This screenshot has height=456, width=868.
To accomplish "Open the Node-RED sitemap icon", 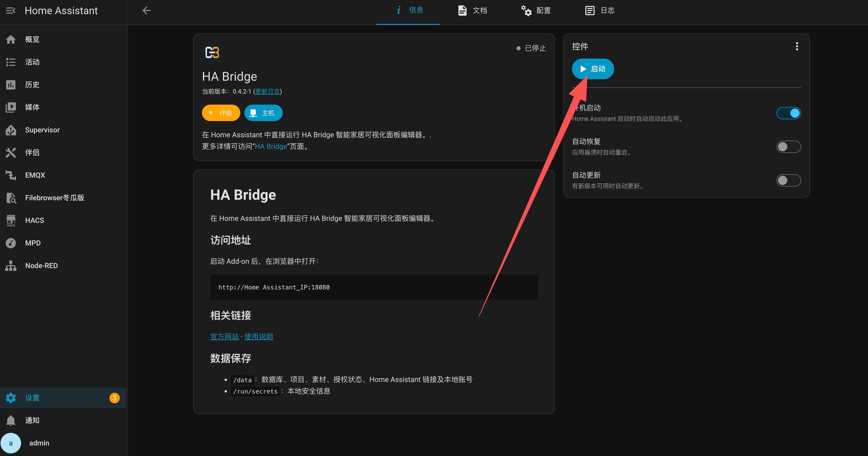I will 11,266.
